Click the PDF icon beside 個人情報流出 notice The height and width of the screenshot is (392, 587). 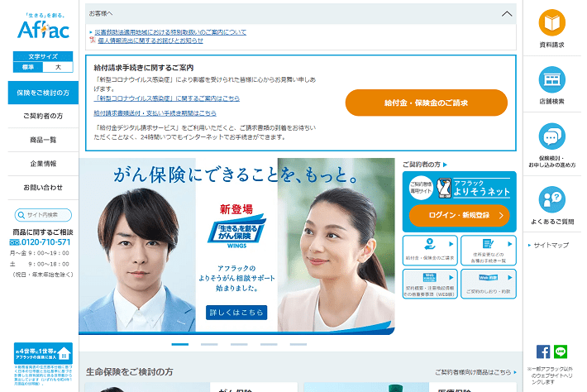(x=93, y=40)
